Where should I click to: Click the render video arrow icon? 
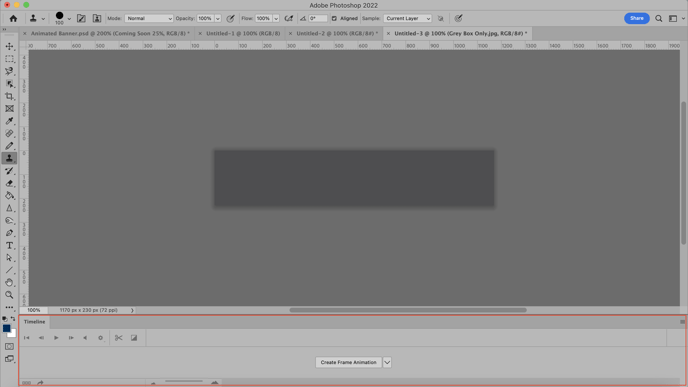[x=40, y=383]
